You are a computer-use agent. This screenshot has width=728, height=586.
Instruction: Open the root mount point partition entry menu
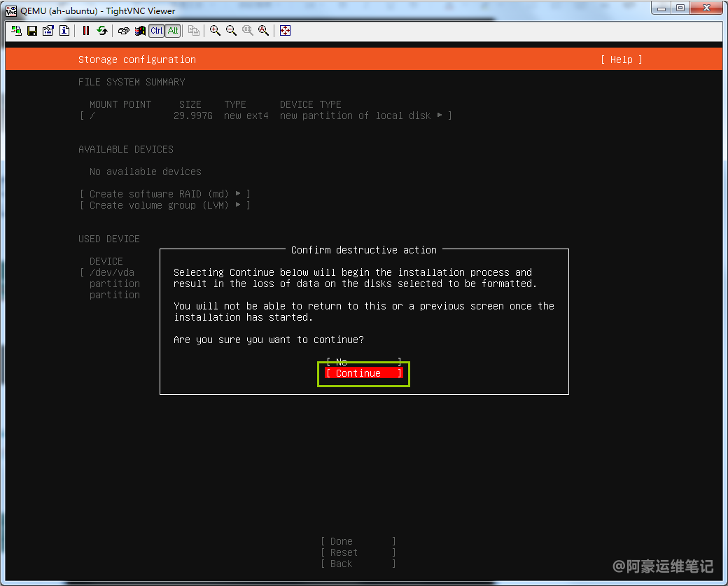click(x=266, y=116)
